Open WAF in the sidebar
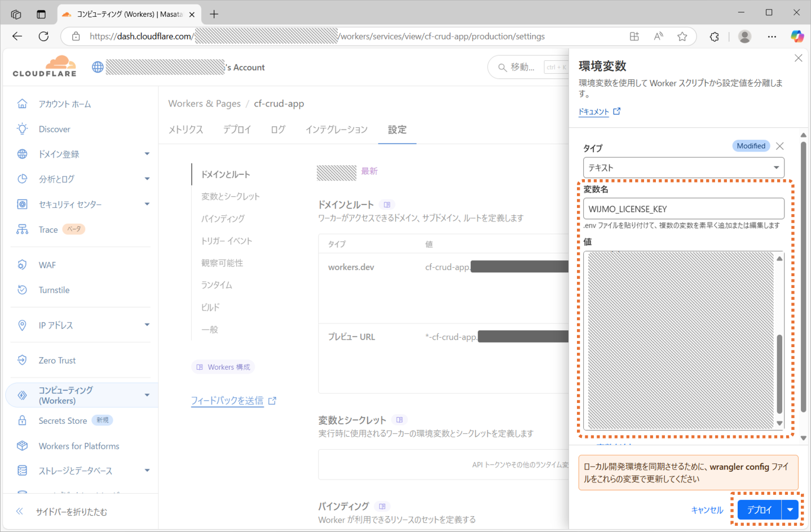This screenshot has width=811, height=532. (47, 265)
